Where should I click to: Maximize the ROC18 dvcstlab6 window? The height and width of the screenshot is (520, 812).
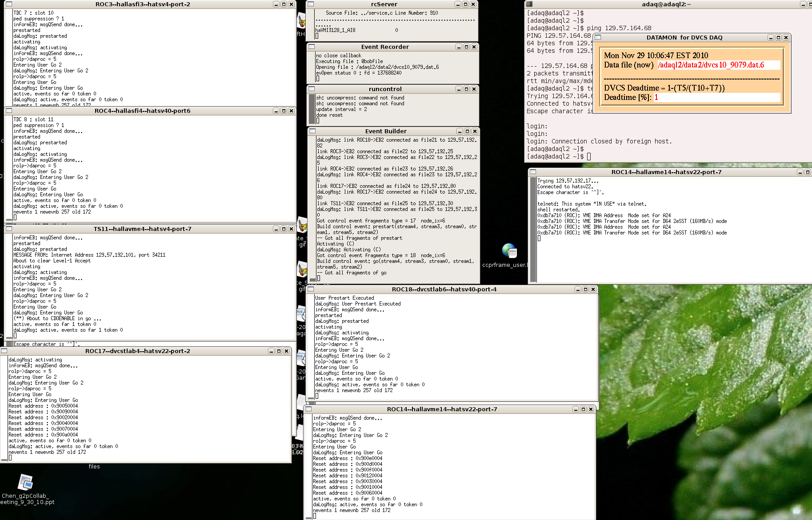pyautogui.click(x=585, y=289)
